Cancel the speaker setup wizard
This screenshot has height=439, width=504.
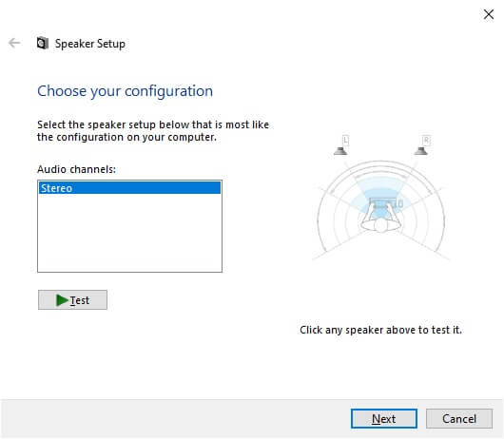pyautogui.click(x=459, y=418)
